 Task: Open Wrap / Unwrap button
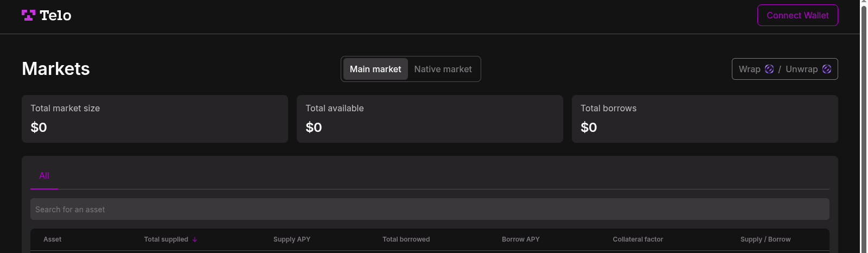pos(785,69)
